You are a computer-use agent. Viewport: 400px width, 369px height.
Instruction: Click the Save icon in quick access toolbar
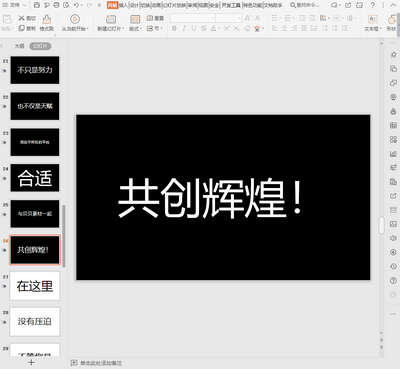click(37, 5)
